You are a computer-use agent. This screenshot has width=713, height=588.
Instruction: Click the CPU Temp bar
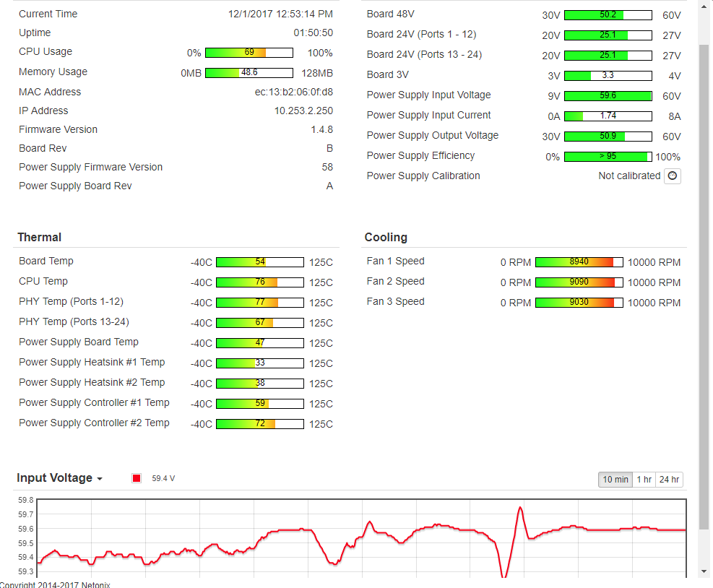point(259,282)
